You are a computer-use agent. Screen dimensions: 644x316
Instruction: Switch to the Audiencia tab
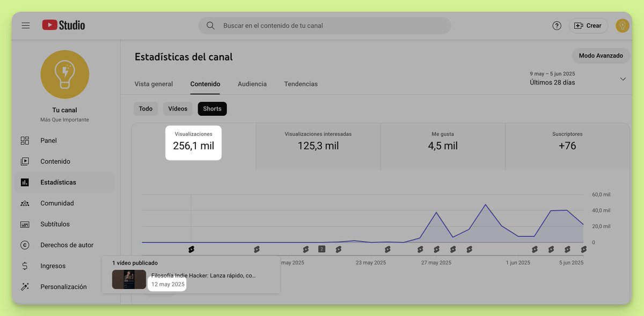click(x=252, y=84)
